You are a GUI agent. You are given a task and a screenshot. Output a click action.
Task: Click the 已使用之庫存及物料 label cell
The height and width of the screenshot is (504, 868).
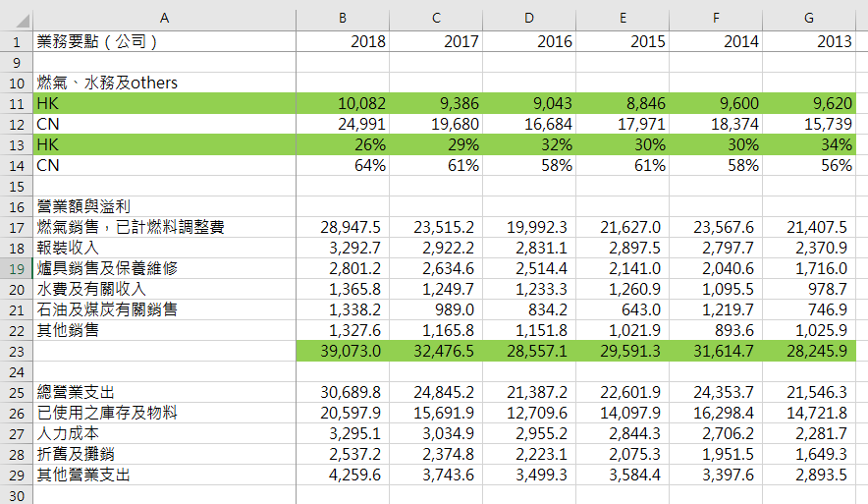click(x=164, y=414)
